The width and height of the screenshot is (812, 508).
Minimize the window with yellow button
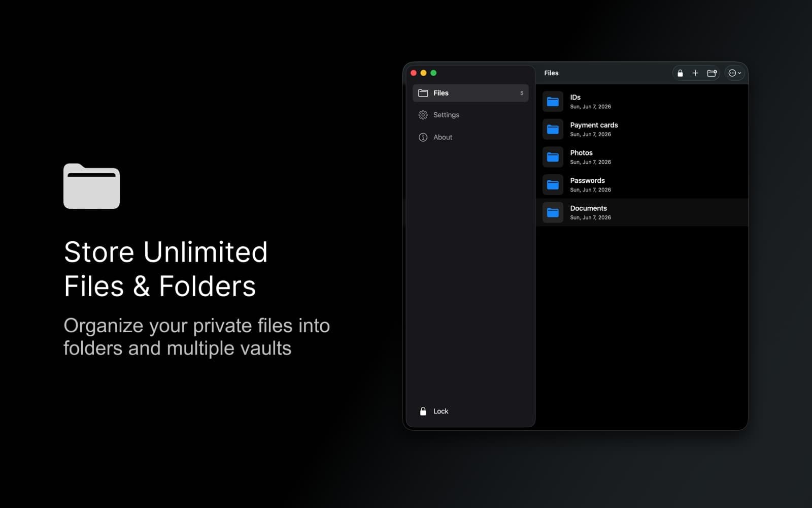(x=424, y=73)
